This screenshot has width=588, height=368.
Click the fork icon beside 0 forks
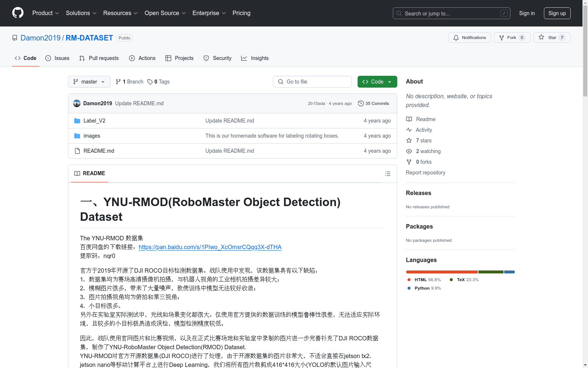409,162
